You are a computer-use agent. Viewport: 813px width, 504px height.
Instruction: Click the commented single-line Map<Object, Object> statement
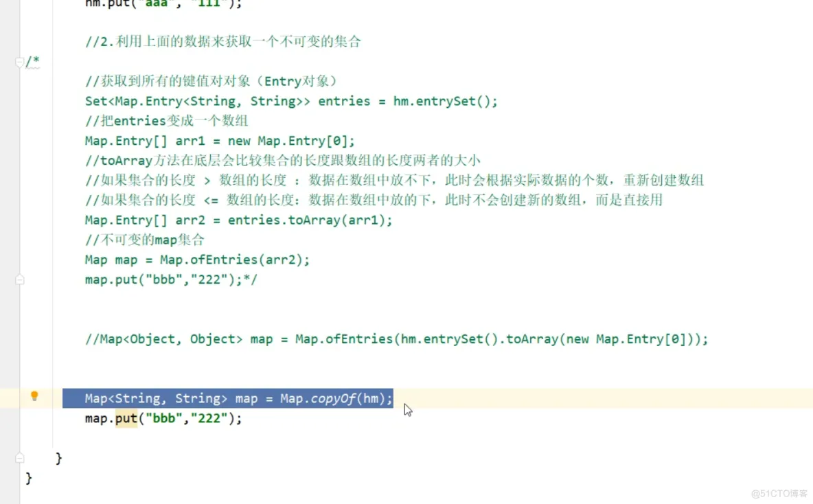[x=396, y=339]
